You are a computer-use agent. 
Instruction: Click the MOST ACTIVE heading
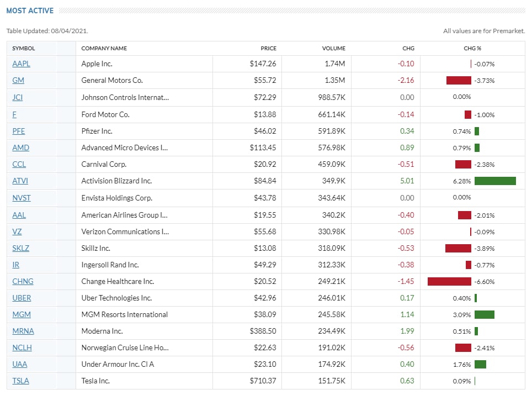click(30, 10)
